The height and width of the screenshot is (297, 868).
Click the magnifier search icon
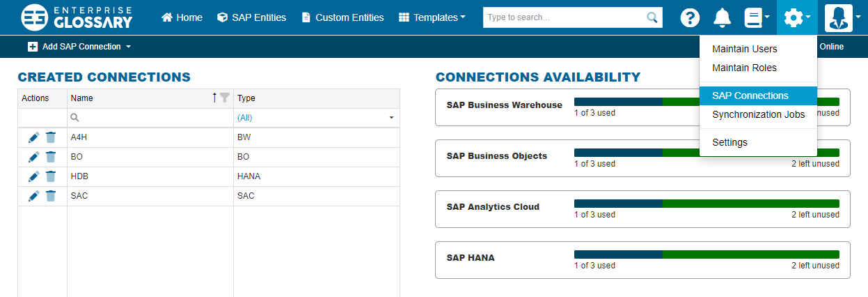click(652, 17)
